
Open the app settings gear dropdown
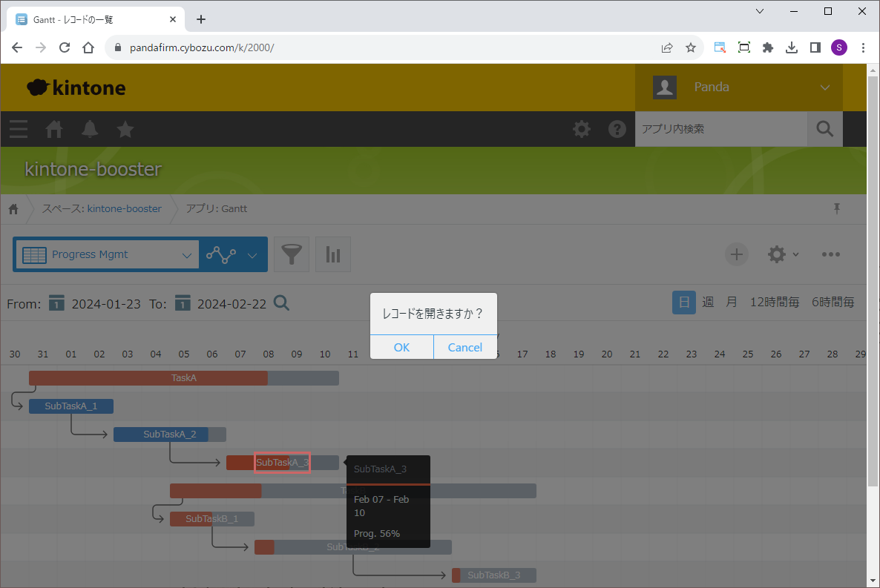coord(783,254)
